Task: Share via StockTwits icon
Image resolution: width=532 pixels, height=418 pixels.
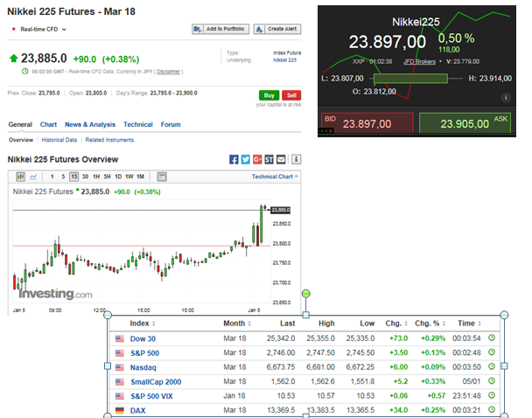Action: [x=269, y=159]
